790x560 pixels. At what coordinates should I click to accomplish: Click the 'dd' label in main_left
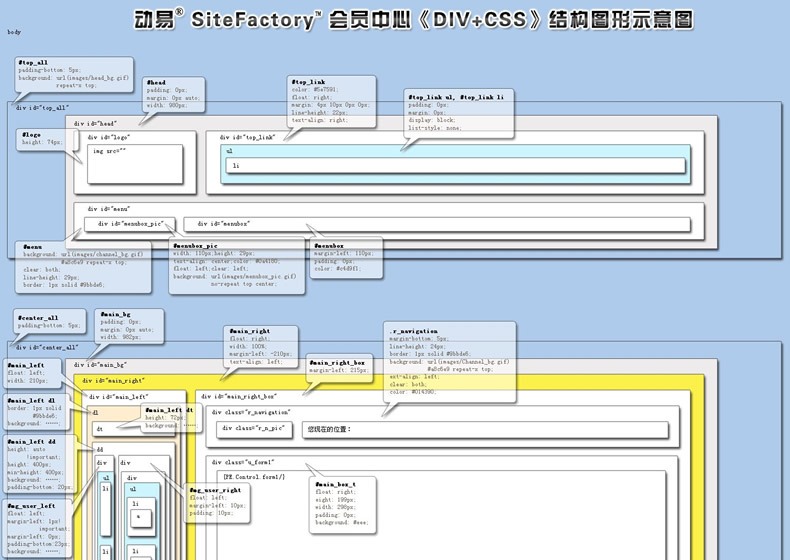click(x=100, y=449)
